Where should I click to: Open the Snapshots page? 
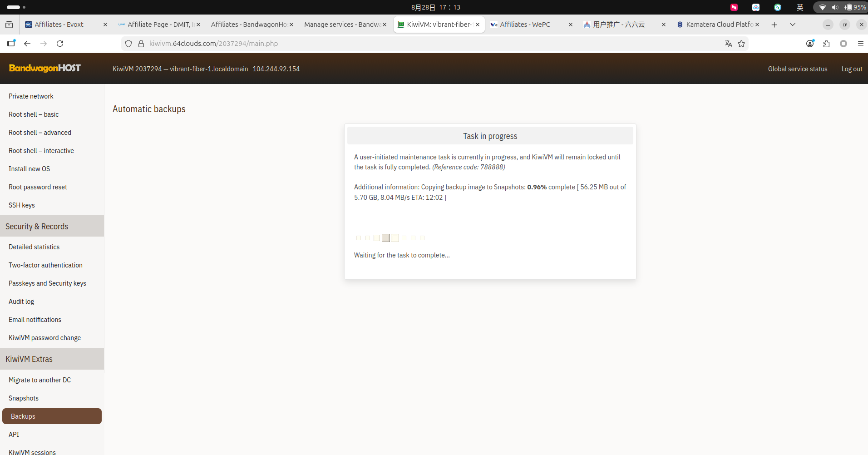point(24,398)
